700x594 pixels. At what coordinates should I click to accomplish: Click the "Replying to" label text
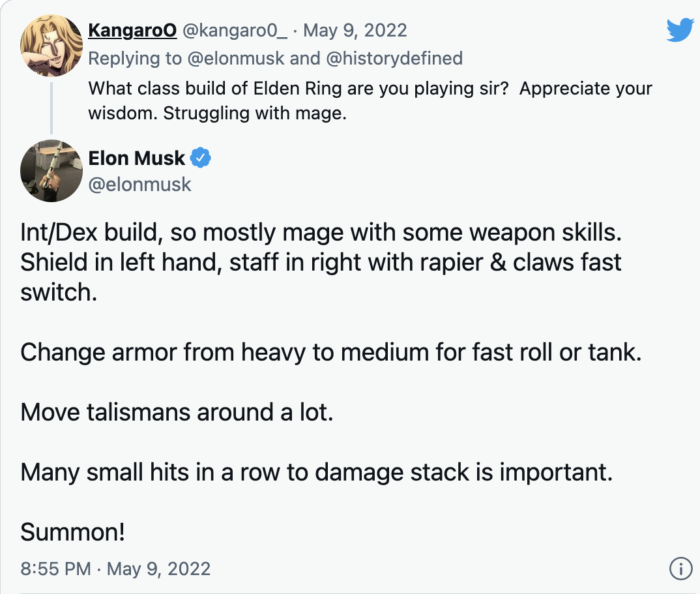coord(135,59)
